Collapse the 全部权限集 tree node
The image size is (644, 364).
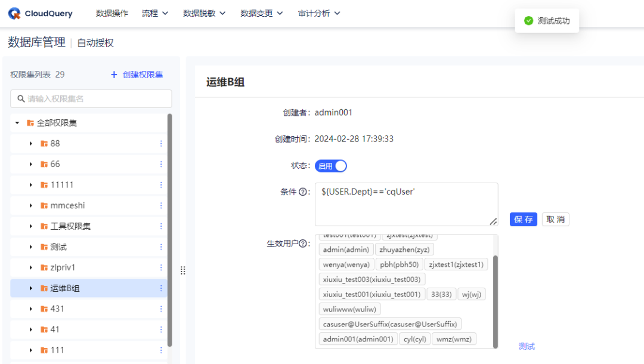pyautogui.click(x=17, y=122)
